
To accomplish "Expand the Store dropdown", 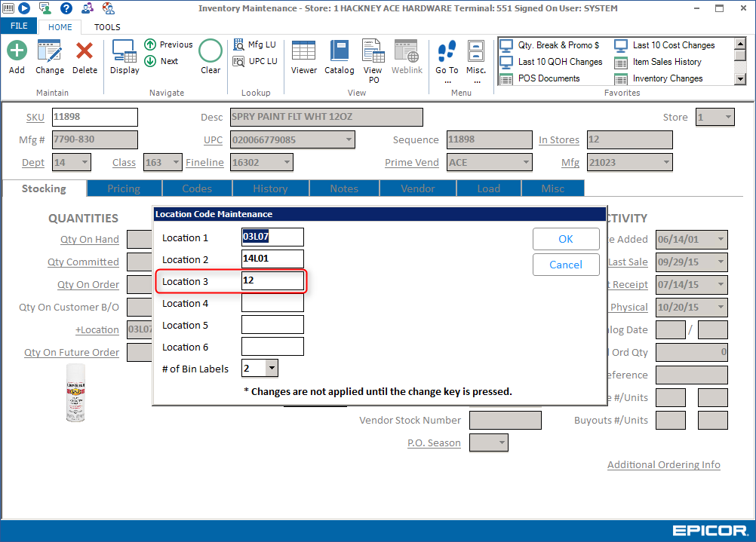I will point(728,117).
